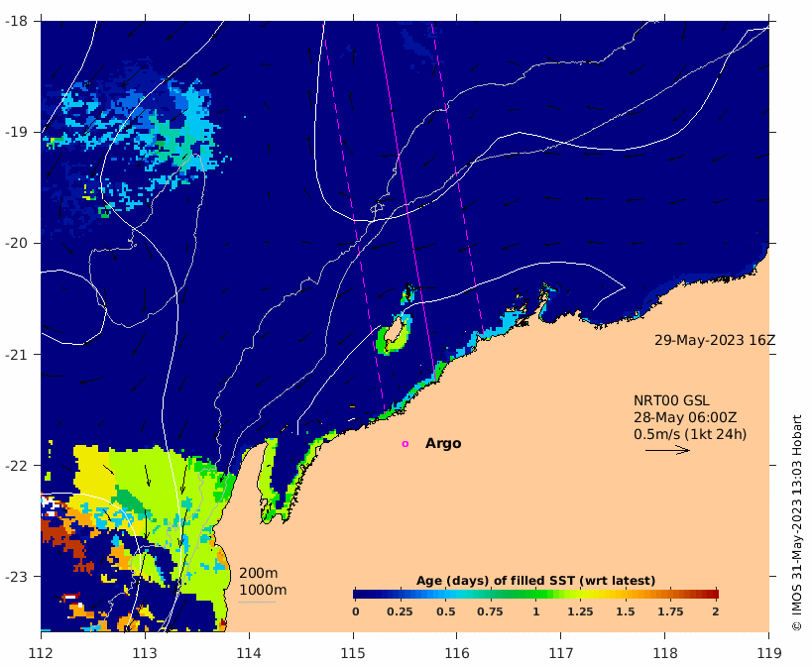This screenshot has width=812, height=666.
Task: Click the reference velocity arrow under 0.5m/s
Action: click(667, 450)
